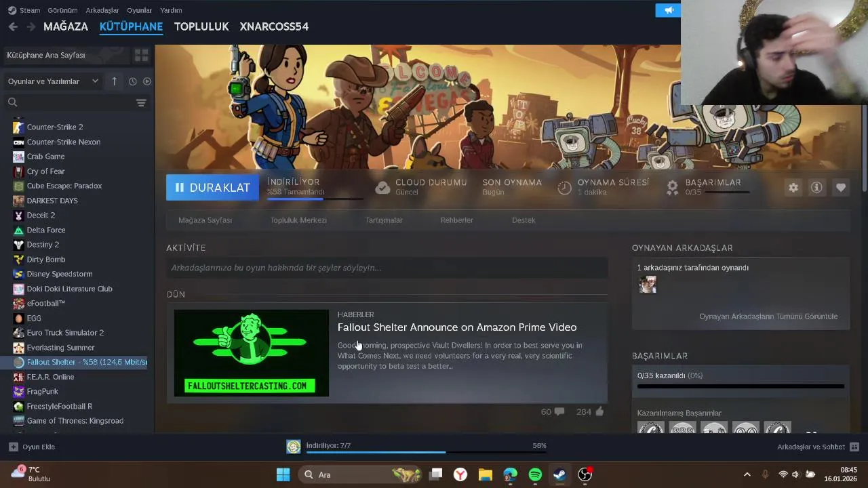Show hidden system tray icons
Image resolution: width=868 pixels, height=488 pixels.
pos(747,474)
